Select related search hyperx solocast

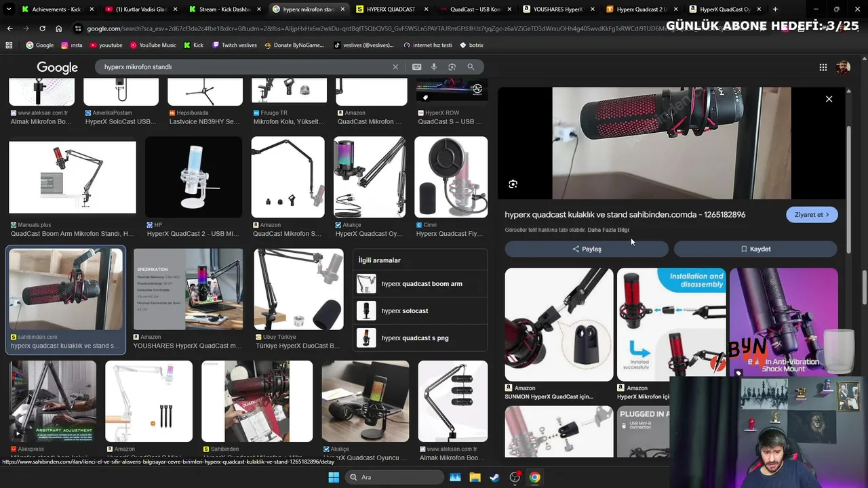tap(420, 310)
